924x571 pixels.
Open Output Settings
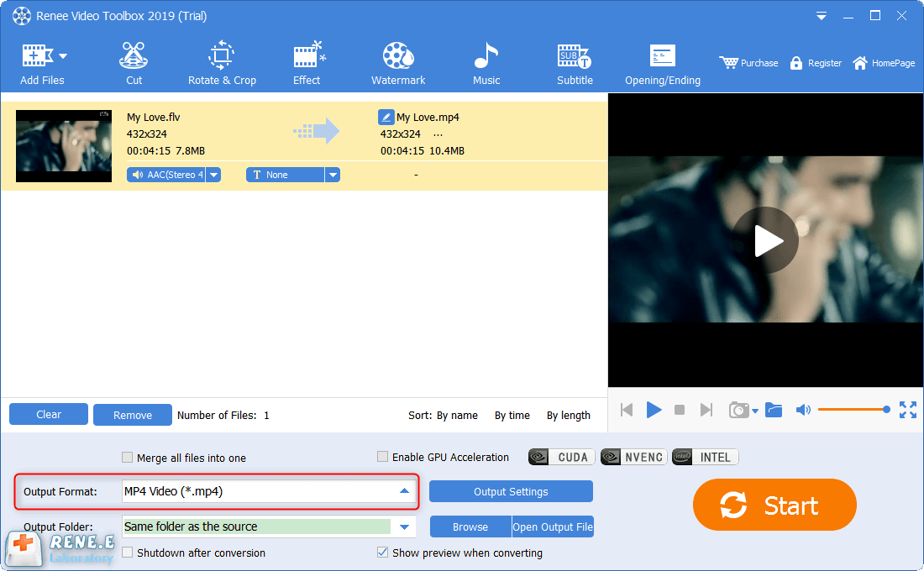pyautogui.click(x=511, y=491)
